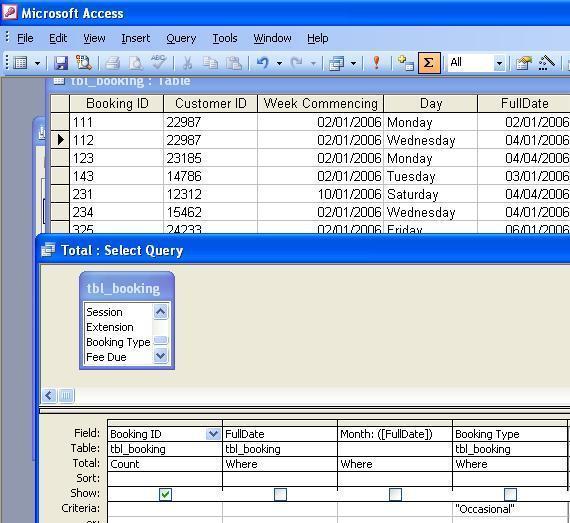The height and width of the screenshot is (523, 570).
Task: Toggle the Totals sigma button
Action: click(x=429, y=63)
